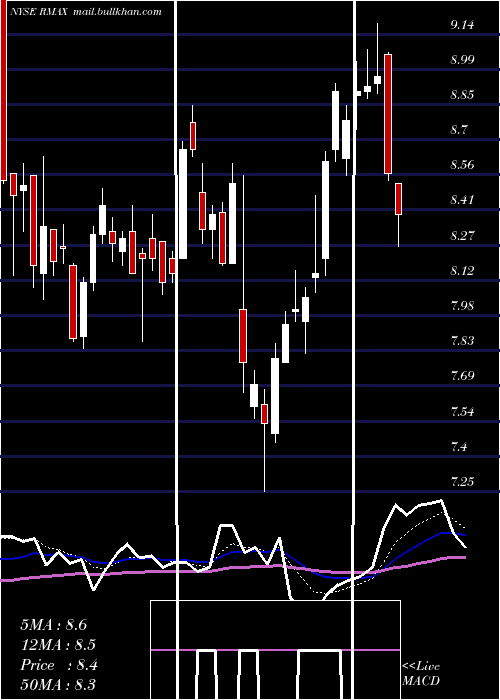Select the 8.12 price axis label

click(462, 271)
